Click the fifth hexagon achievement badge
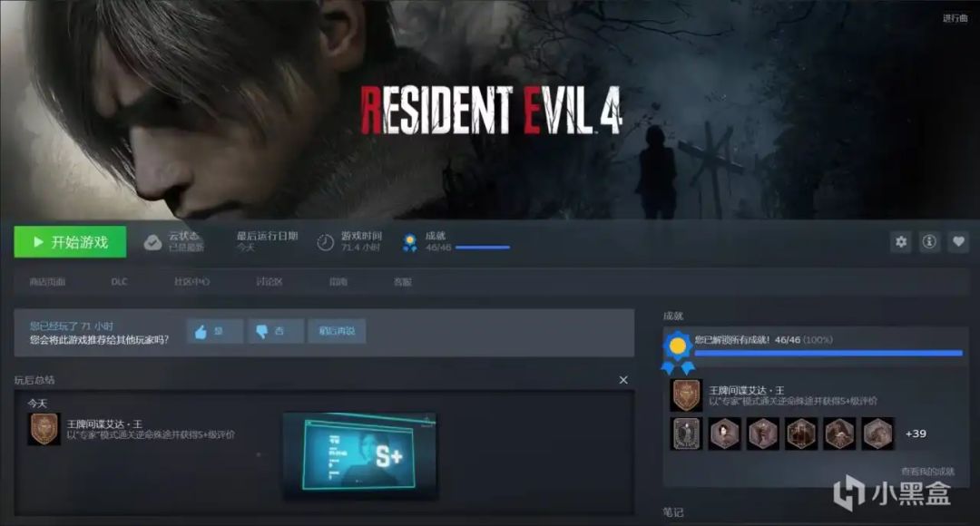The width and height of the screenshot is (980, 526). (x=839, y=433)
